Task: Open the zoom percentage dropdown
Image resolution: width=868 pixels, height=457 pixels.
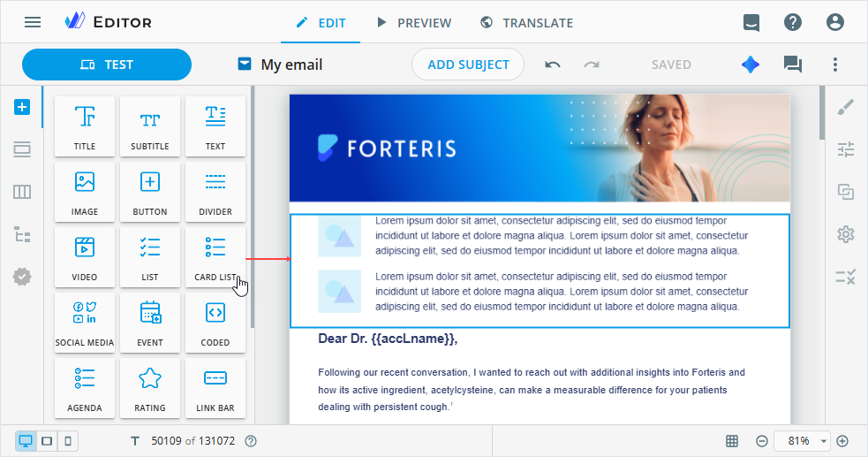Action: 803,441
